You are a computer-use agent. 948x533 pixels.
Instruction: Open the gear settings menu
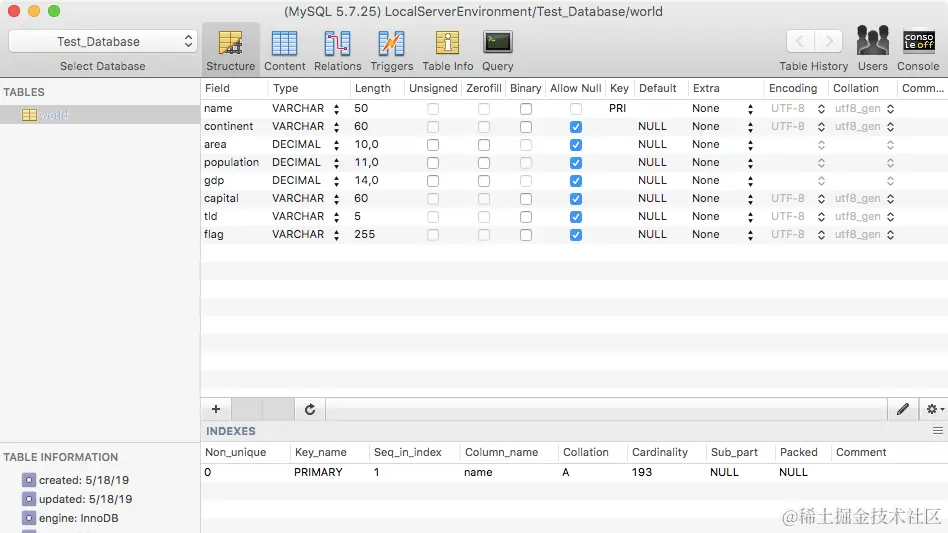pos(934,409)
